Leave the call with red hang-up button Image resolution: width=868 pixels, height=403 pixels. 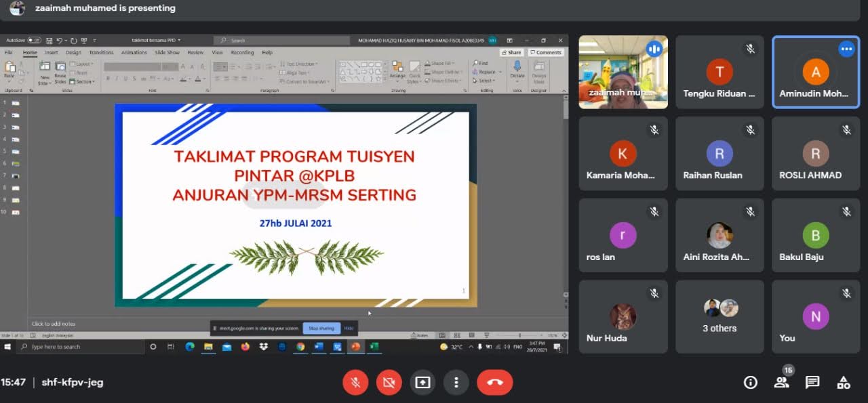495,383
